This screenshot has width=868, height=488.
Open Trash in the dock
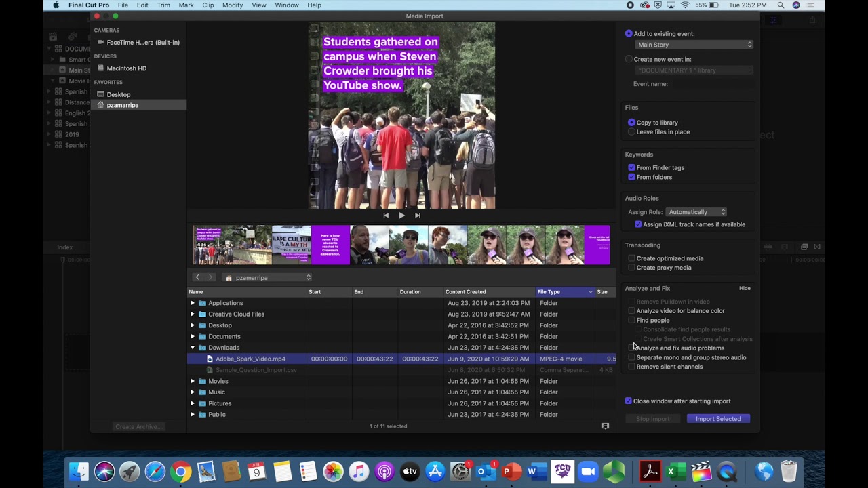click(789, 472)
